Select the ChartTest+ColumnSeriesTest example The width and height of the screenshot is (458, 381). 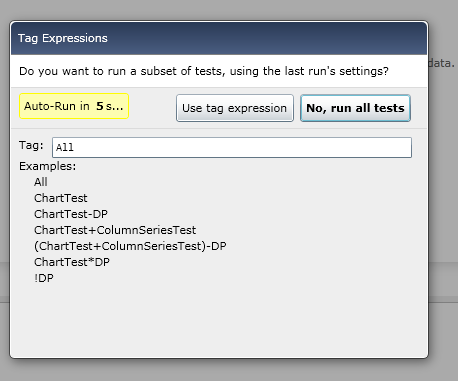tap(115, 230)
